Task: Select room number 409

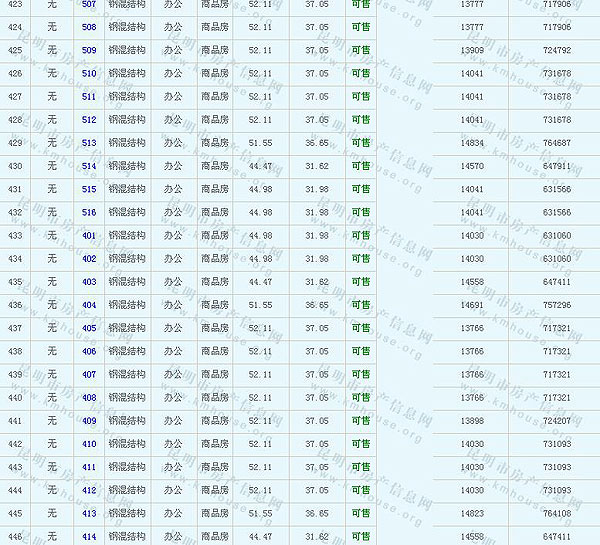Action: click(x=89, y=421)
